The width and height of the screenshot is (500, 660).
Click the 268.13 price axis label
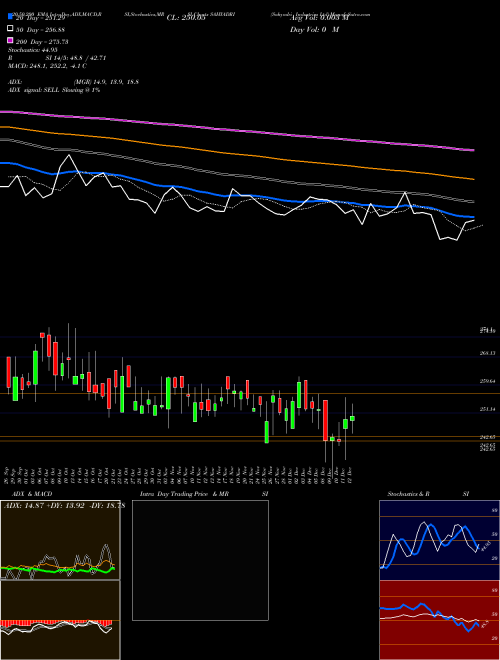click(487, 353)
